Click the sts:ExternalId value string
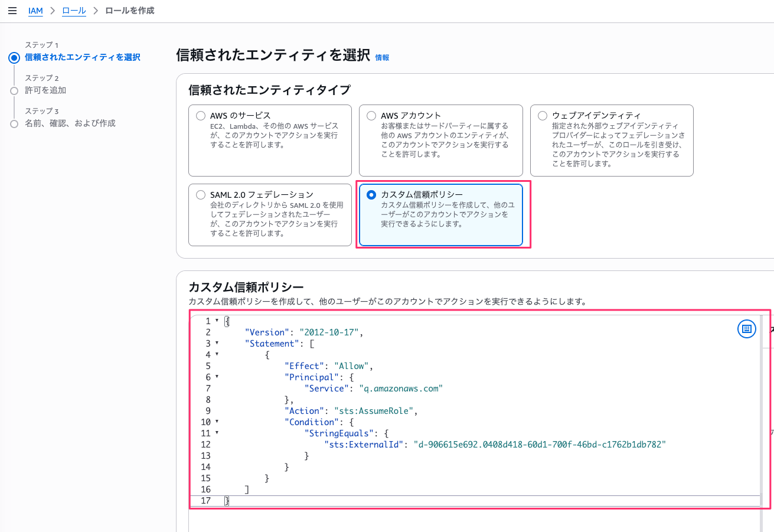Screen dimensions: 774x532 [540, 444]
